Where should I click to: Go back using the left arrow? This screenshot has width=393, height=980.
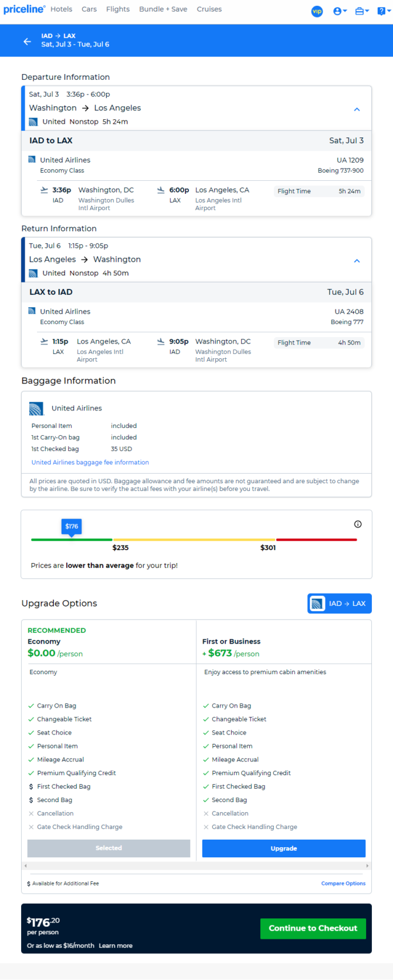27,41
